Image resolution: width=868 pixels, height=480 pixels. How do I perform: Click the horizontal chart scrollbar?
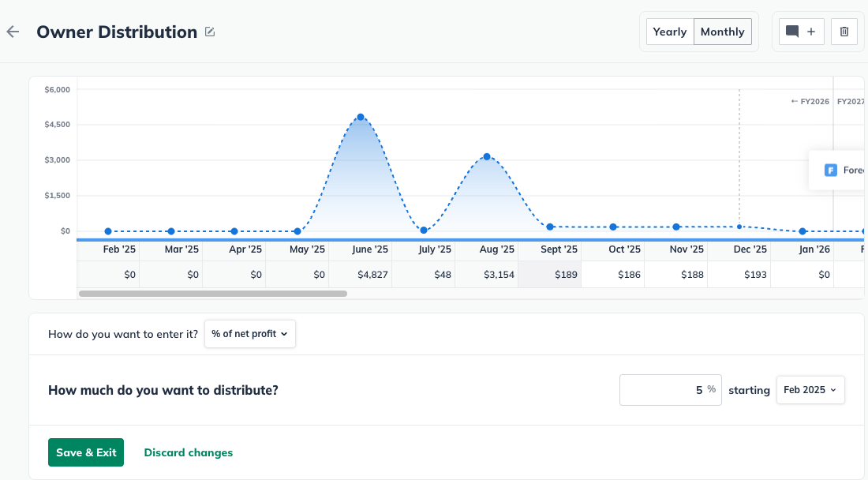212,294
